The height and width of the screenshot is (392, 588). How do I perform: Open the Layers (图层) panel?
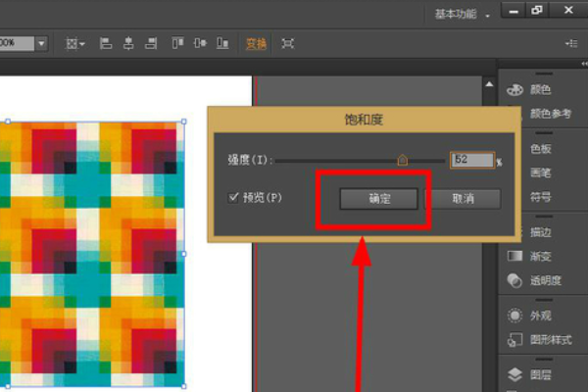coord(538,374)
